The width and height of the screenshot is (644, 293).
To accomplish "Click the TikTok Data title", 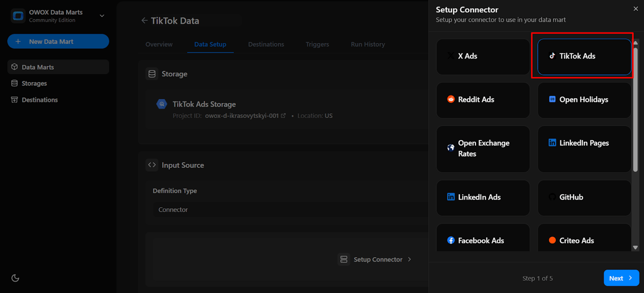I will (175, 21).
